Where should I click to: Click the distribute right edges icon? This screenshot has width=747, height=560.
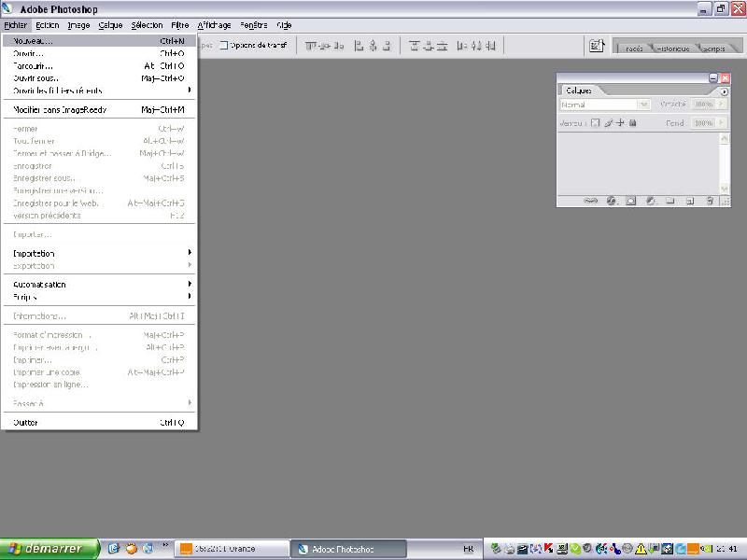click(490, 46)
